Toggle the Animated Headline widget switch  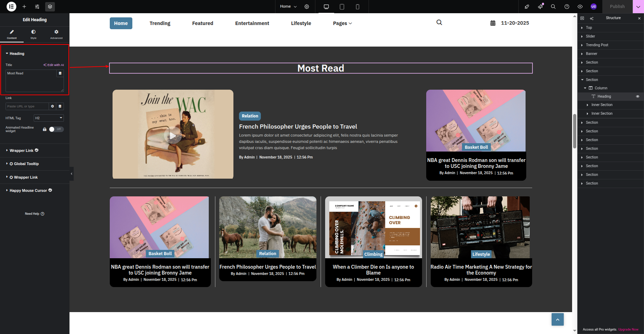tap(56, 129)
